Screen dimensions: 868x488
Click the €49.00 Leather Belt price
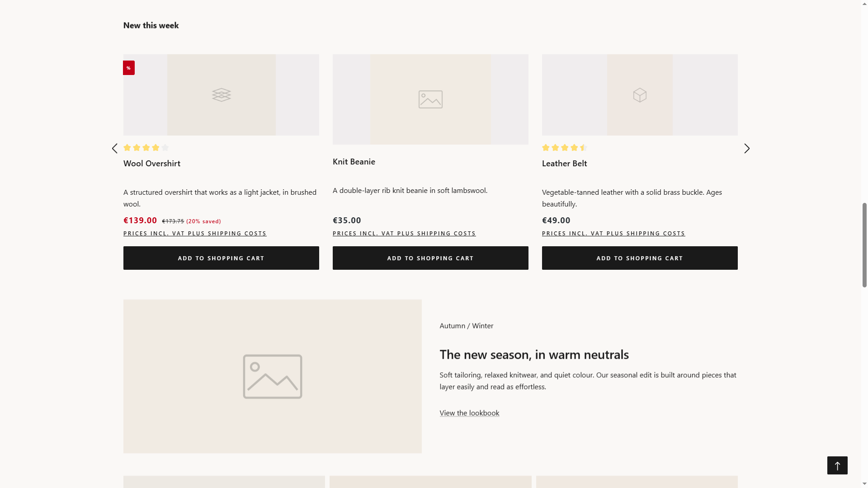[x=557, y=221]
